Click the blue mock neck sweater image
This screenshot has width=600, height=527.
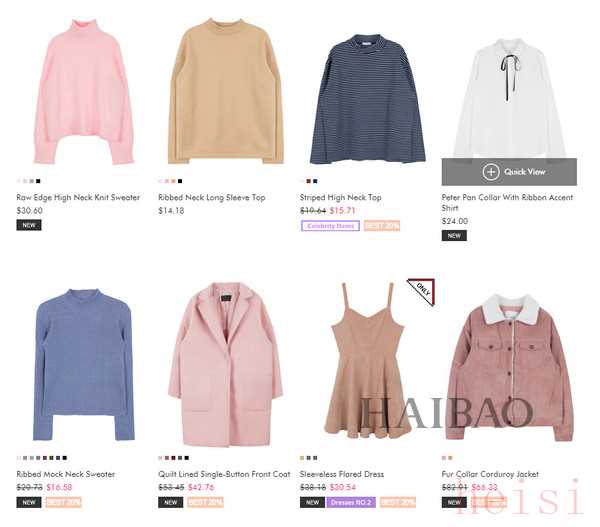[x=84, y=365]
